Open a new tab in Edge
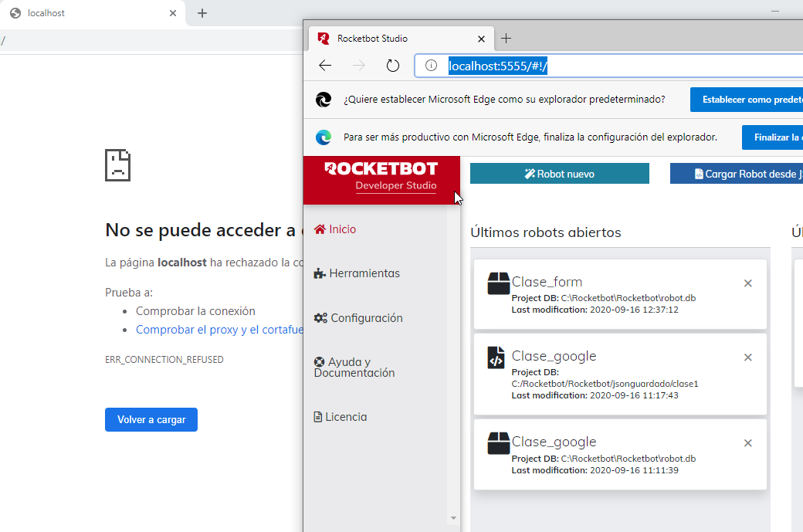Image resolution: width=803 pixels, height=532 pixels. coord(507,39)
